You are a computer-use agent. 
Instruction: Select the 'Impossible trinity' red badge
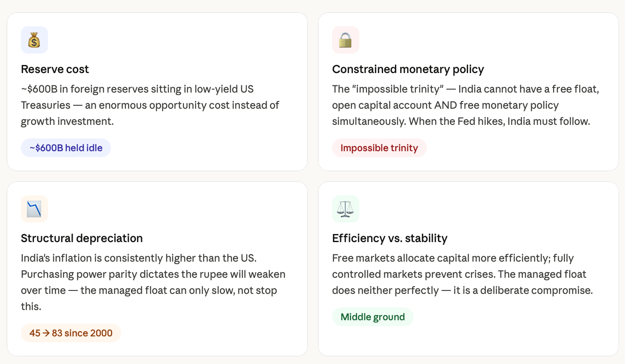[x=379, y=148]
